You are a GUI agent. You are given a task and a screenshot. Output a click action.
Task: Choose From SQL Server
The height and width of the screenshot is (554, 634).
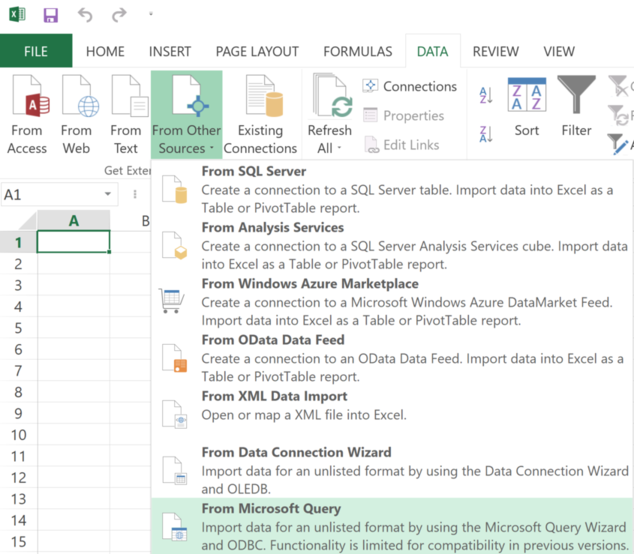pyautogui.click(x=392, y=189)
